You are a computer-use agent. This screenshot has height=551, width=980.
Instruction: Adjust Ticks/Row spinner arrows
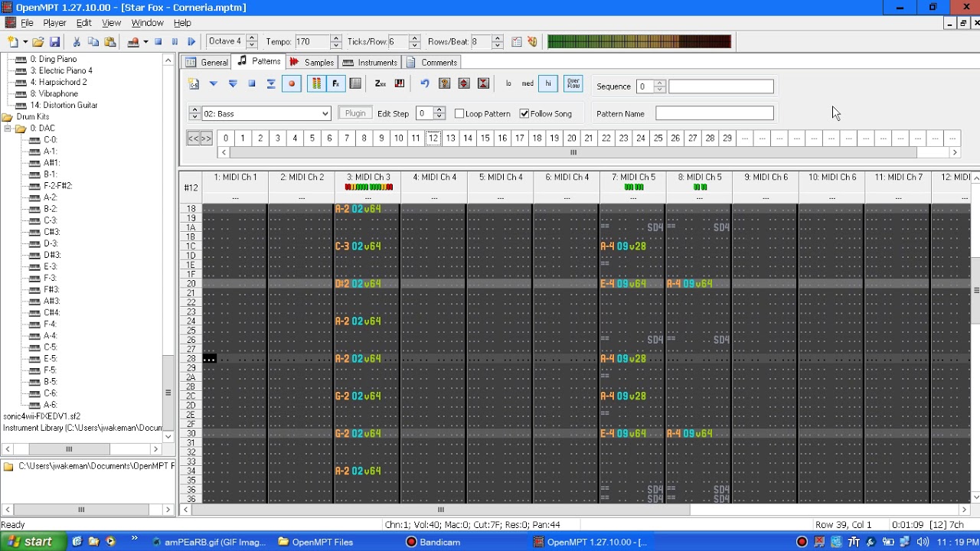(x=415, y=41)
